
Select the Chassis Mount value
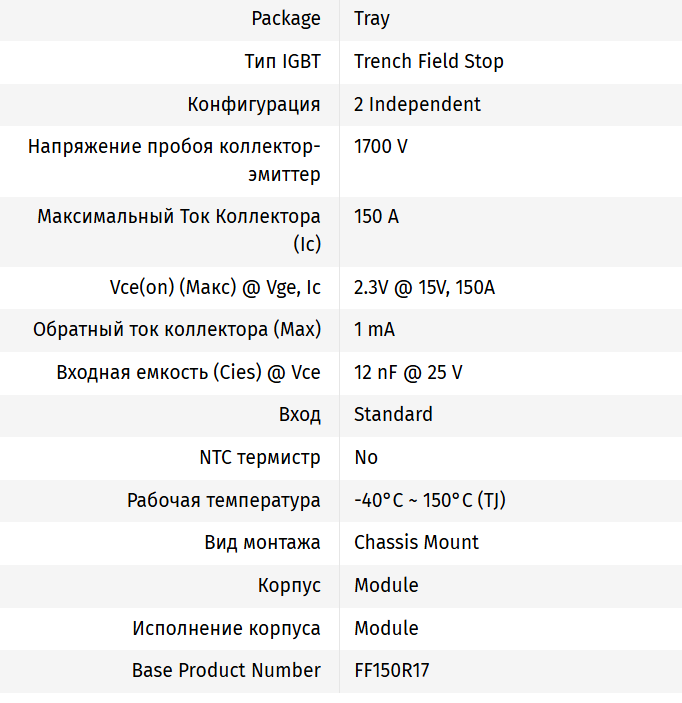point(416,542)
